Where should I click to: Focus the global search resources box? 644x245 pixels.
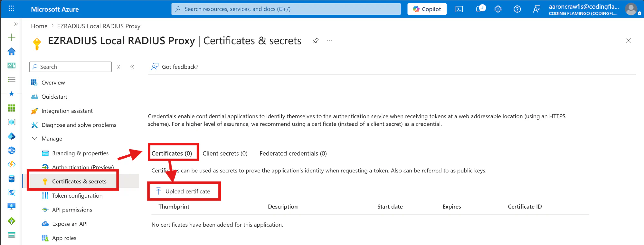tap(286, 9)
